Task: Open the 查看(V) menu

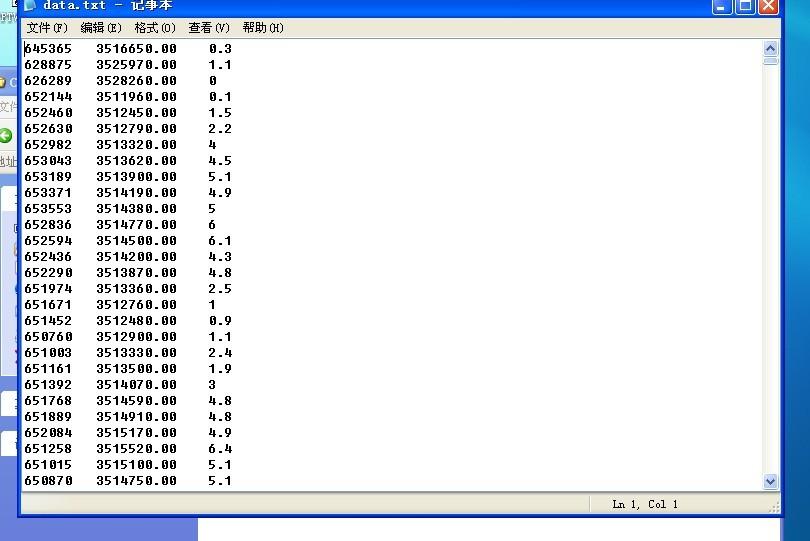Action: [x=209, y=28]
